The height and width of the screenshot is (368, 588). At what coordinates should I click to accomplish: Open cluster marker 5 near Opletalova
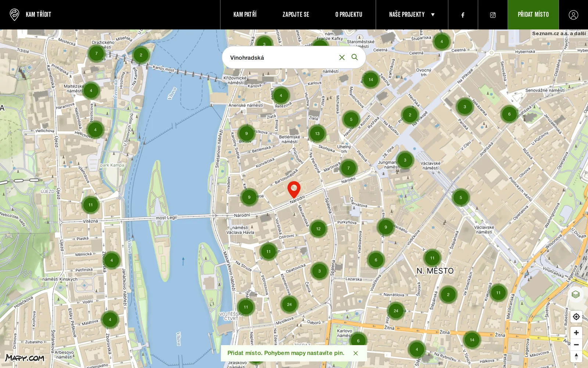coord(460,198)
